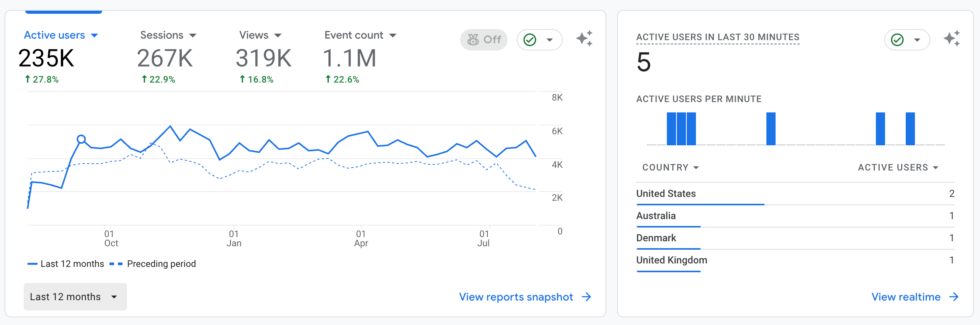Open the Active Users column dropdown
Screen dimensions: 980x325
point(898,167)
